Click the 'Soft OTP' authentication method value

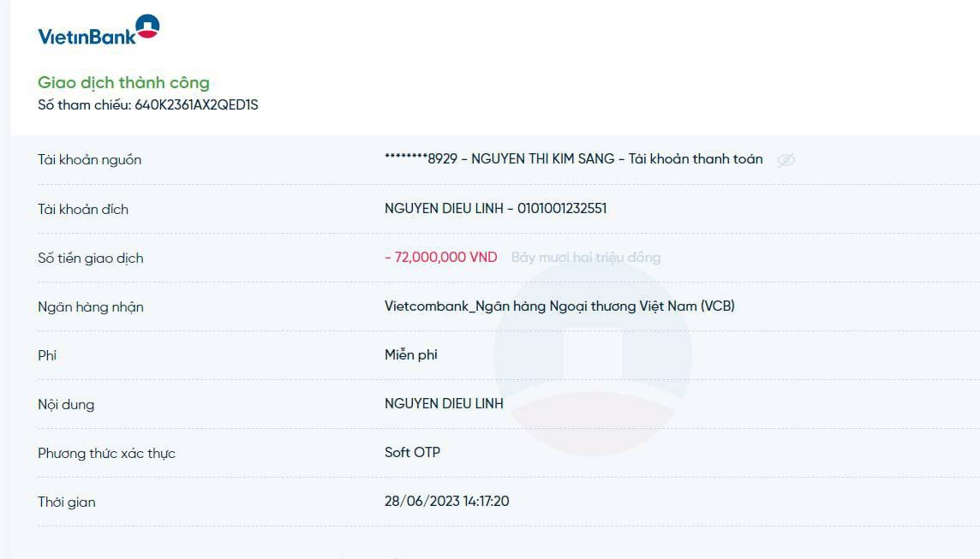pyautogui.click(x=412, y=452)
